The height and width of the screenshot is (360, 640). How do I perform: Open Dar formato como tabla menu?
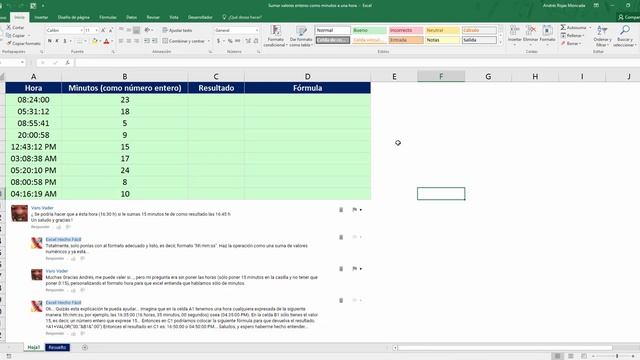coord(301,36)
